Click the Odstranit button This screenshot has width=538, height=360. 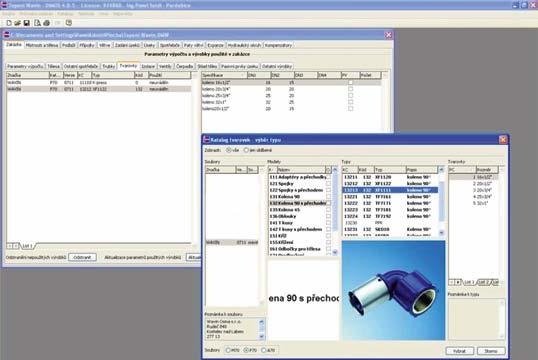(82, 257)
